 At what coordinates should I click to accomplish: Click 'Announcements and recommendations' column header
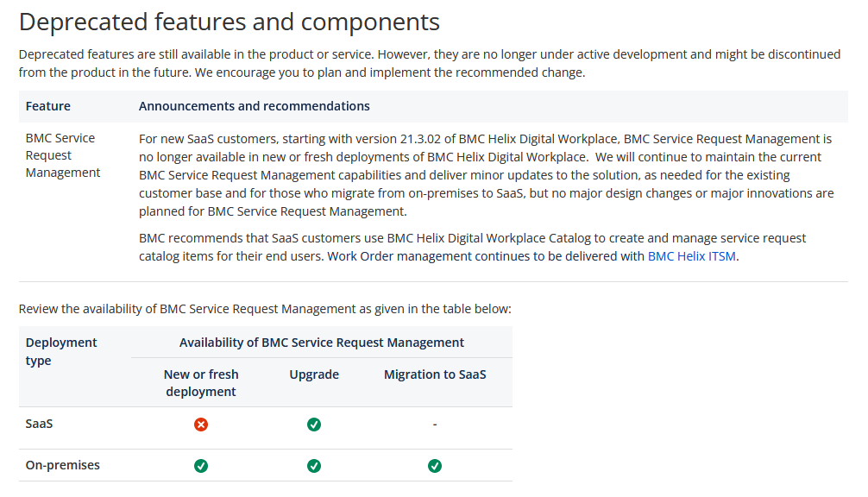(254, 106)
